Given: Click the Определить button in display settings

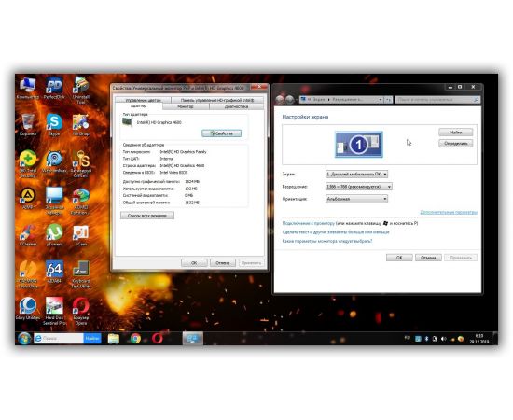Looking at the screenshot, I should coord(455,144).
